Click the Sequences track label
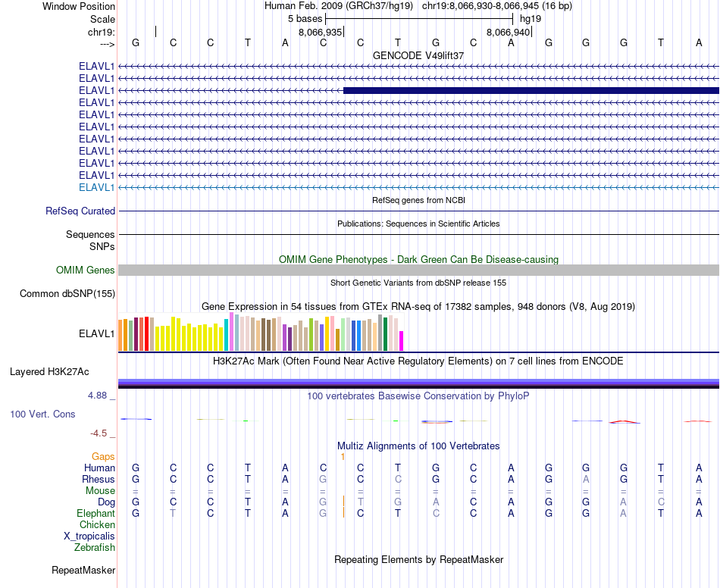This screenshot has height=588, width=720. tap(90, 235)
